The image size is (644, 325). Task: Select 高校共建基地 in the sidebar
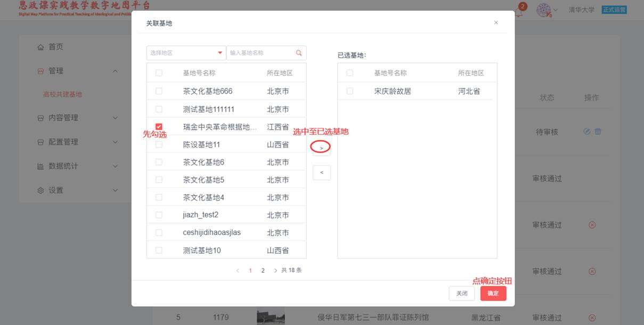coord(62,94)
